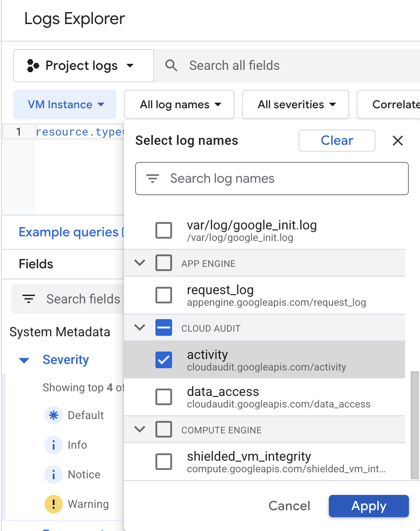The width and height of the screenshot is (420, 531).
Task: Click the query editor line 1 text
Action: pos(80,132)
